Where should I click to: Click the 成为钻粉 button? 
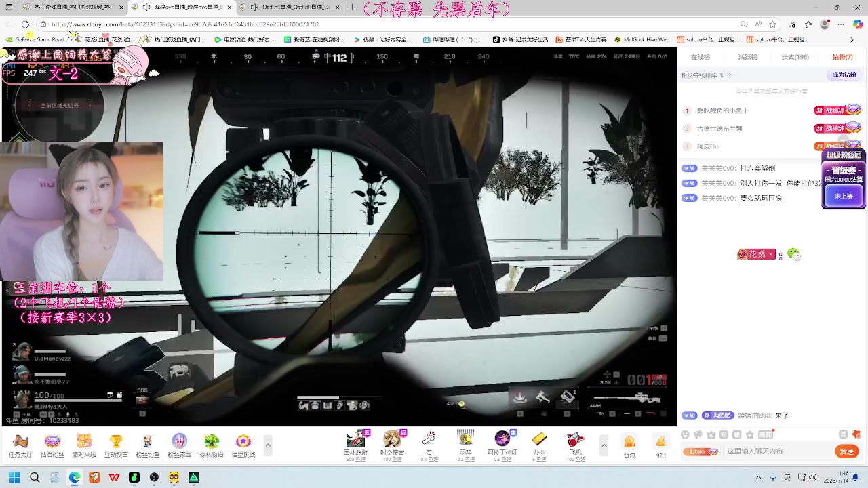pyautogui.click(x=844, y=75)
